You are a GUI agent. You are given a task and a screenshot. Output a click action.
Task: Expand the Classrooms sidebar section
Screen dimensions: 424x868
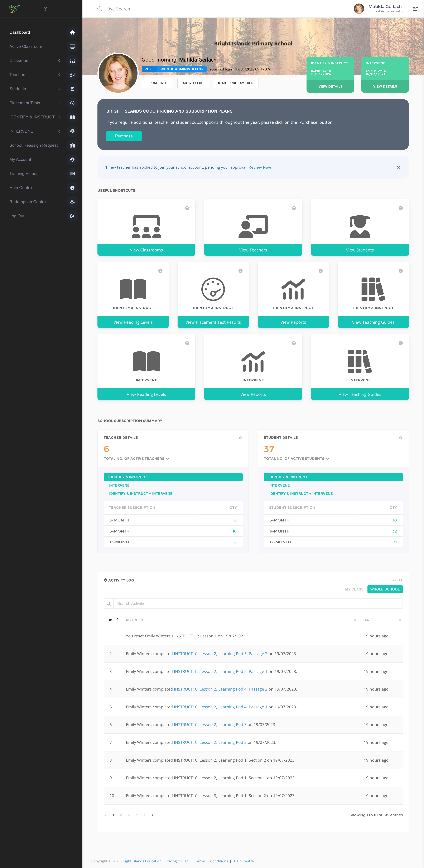(59, 61)
